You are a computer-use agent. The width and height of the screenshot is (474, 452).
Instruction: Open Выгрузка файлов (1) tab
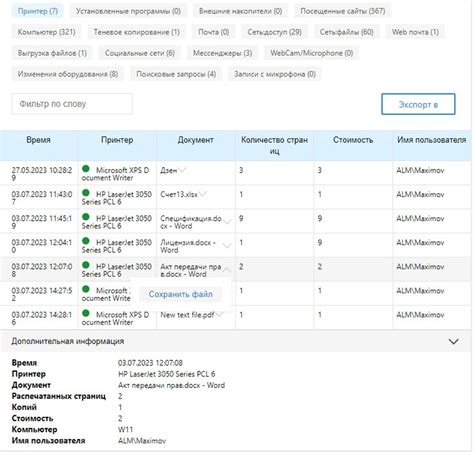pos(52,53)
